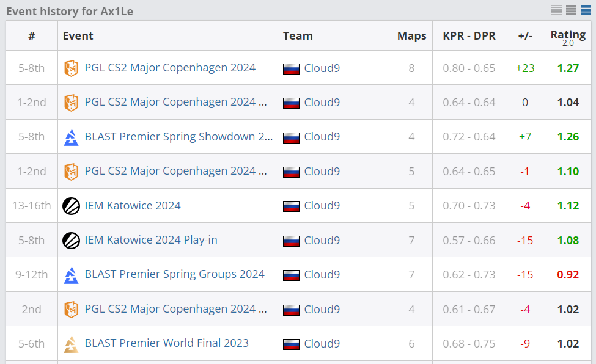Click the Rating 2.0 column header
This screenshot has height=364, width=596.
coord(568,37)
